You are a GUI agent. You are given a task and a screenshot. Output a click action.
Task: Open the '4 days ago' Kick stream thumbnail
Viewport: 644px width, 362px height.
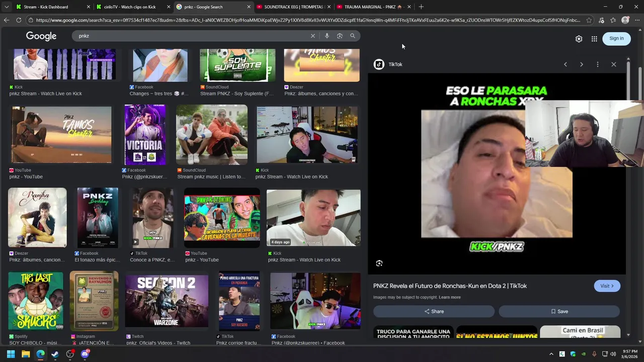coord(313,218)
